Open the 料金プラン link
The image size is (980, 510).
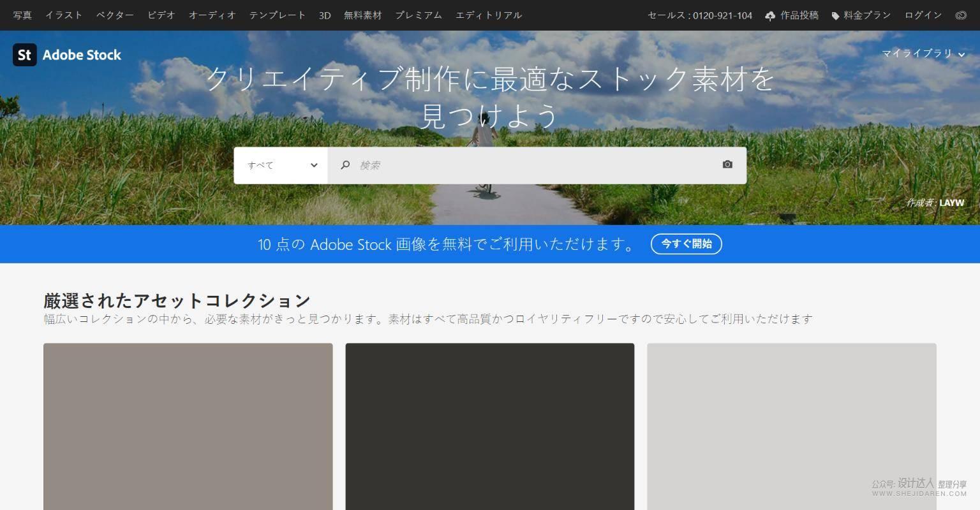[867, 15]
